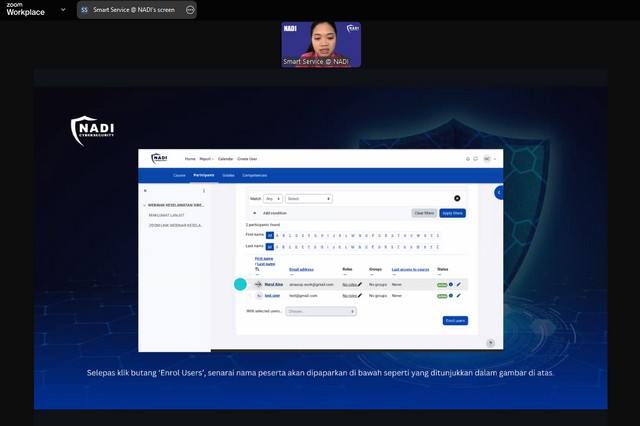Click the Enrol users button

[x=455, y=321]
